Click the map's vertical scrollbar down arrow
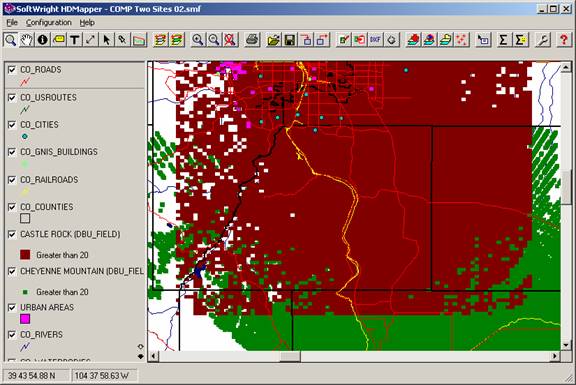 [x=566, y=345]
